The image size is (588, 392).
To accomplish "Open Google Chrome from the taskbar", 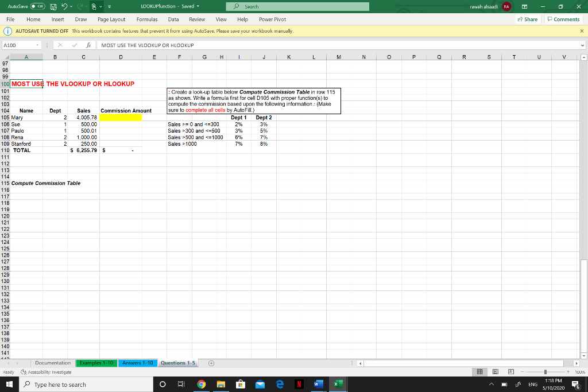I will pos(202,384).
